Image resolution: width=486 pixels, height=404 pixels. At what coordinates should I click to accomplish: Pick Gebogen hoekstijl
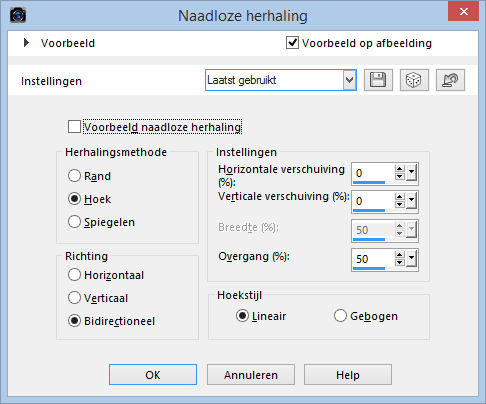click(x=340, y=316)
